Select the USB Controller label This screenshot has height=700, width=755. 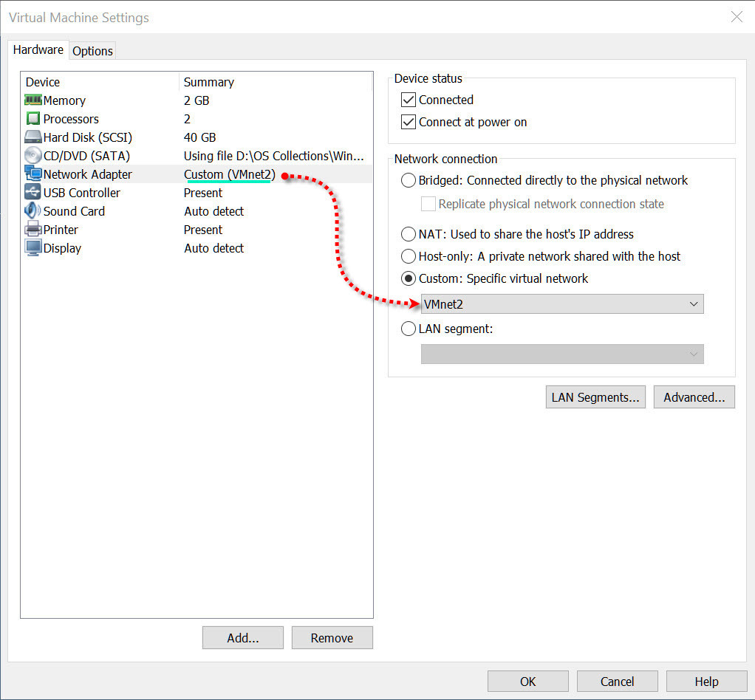(x=82, y=193)
